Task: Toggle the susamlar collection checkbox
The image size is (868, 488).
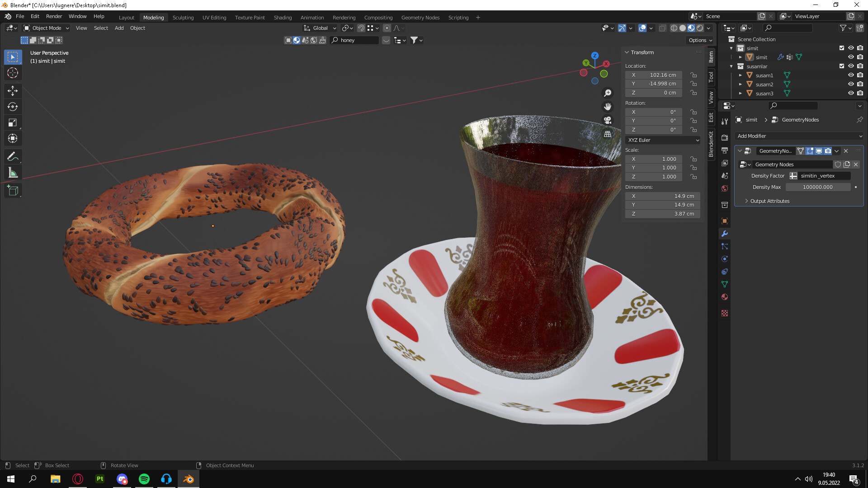Action: 842,66
